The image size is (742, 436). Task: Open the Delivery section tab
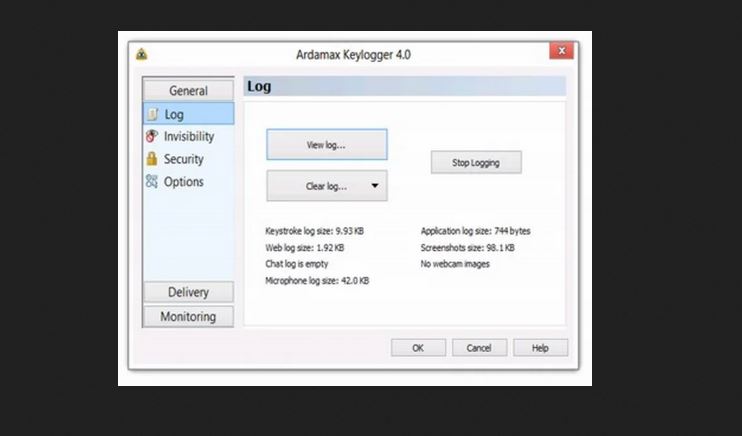coord(188,292)
